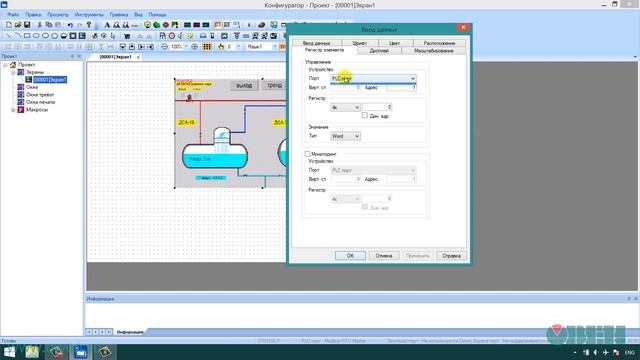Select 'Окна' in the project tree
The height and width of the screenshot is (360, 640).
click(x=32, y=87)
